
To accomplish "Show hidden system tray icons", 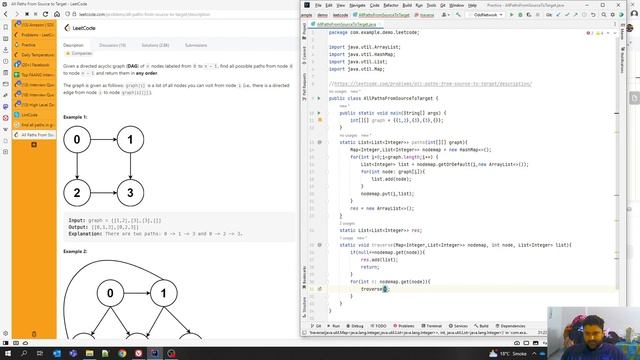I will coord(534,353).
